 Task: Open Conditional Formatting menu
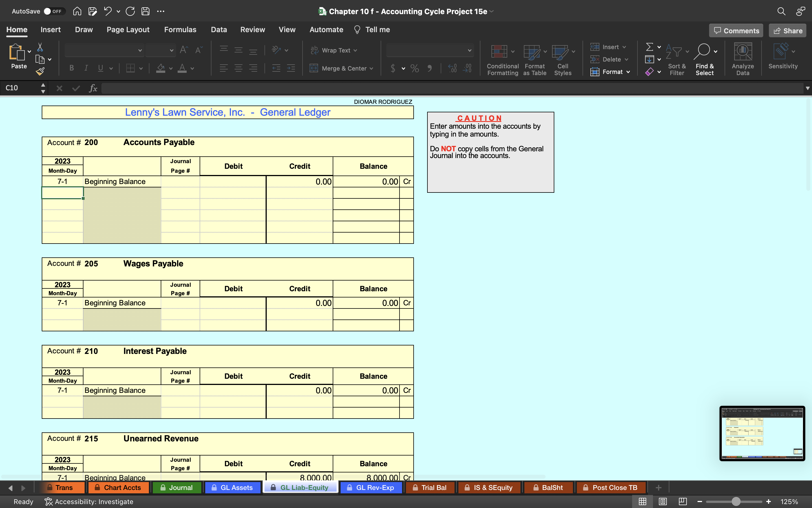(x=503, y=60)
